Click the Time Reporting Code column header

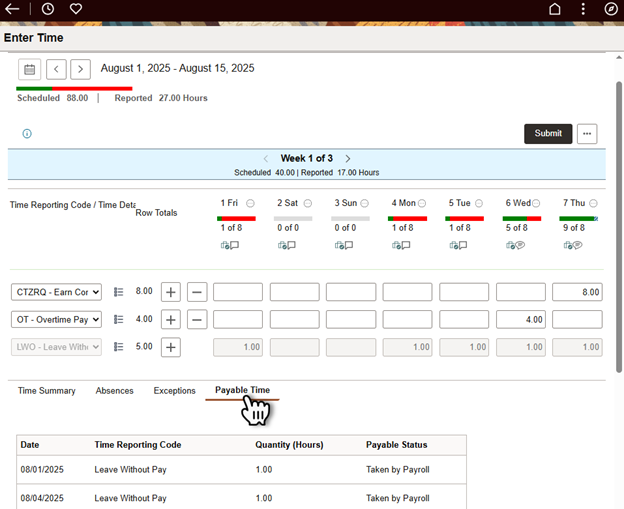[138, 445]
